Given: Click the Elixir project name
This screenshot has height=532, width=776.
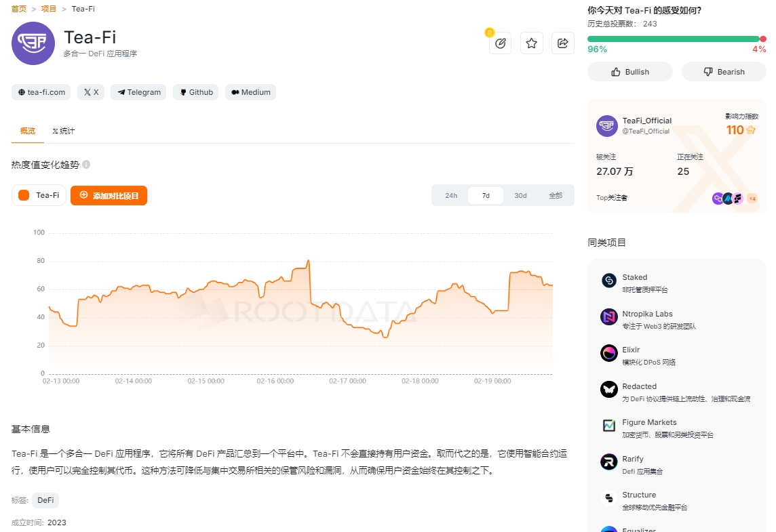Looking at the screenshot, I should [631, 350].
